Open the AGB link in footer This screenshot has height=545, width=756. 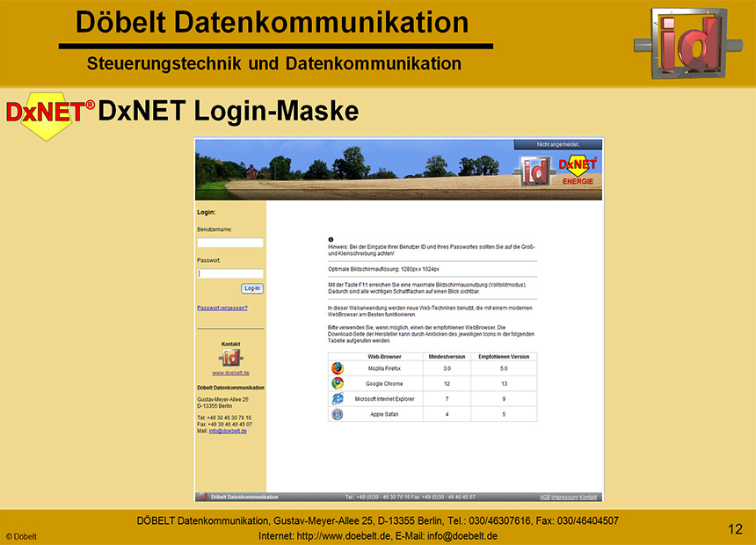pyautogui.click(x=545, y=498)
